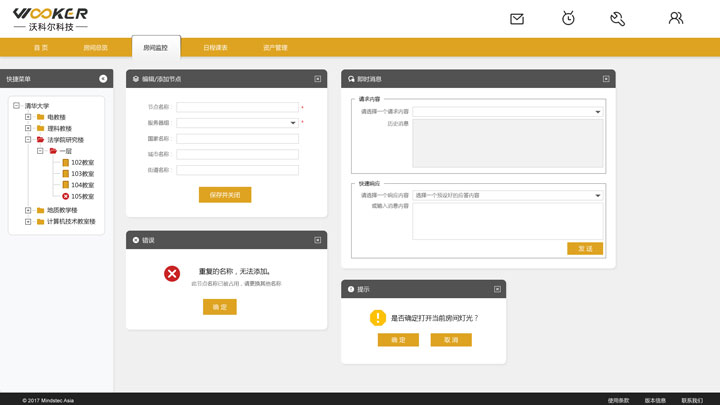Go to the 资产管理 tab
This screenshot has width=720, height=405.
(x=275, y=47)
